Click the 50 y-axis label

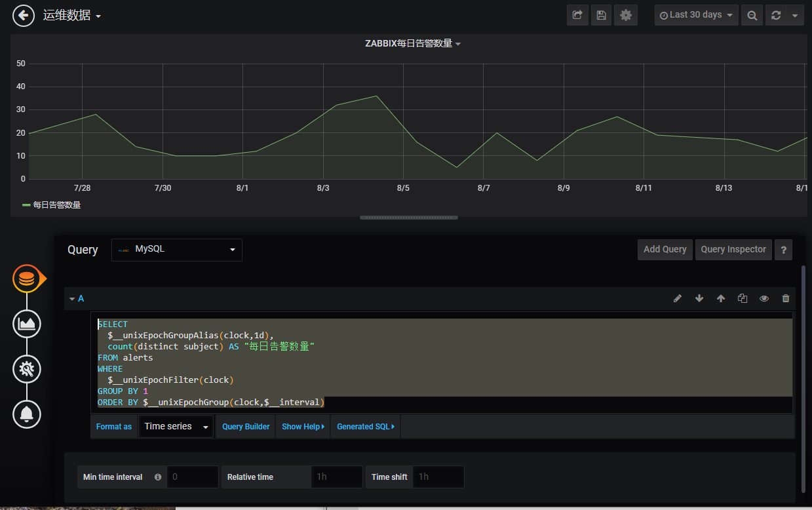(x=21, y=64)
